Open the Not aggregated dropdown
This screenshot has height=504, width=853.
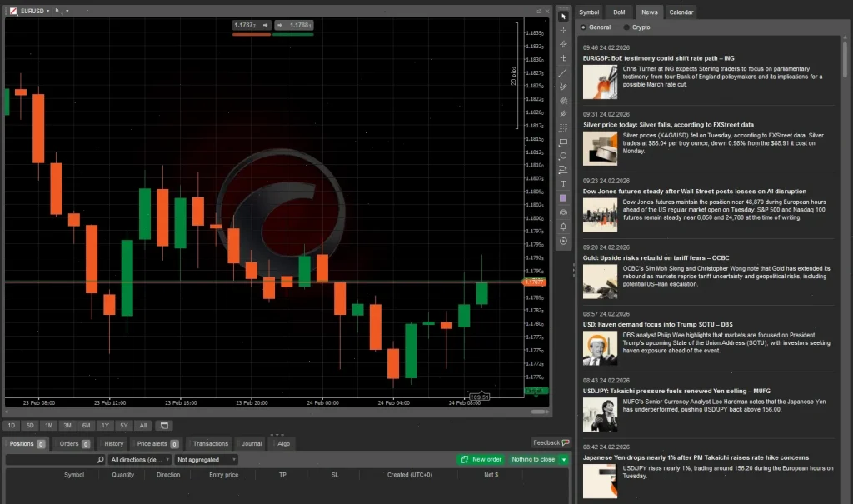coord(206,459)
